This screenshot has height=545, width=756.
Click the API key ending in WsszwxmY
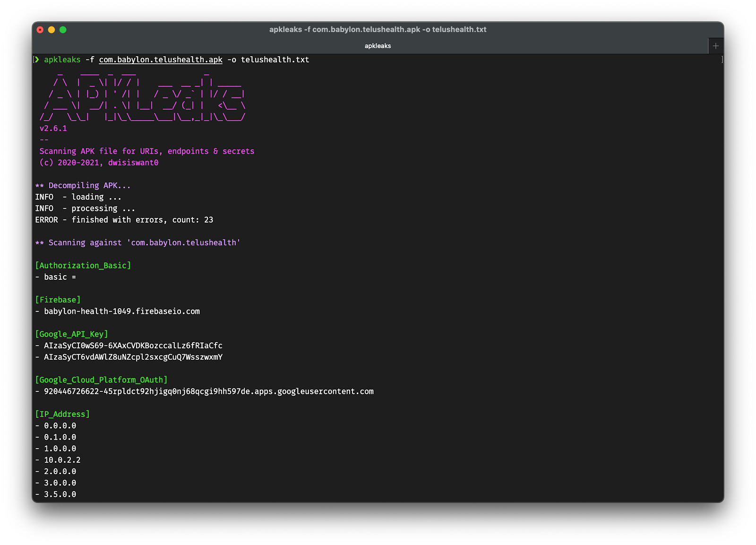point(133,357)
